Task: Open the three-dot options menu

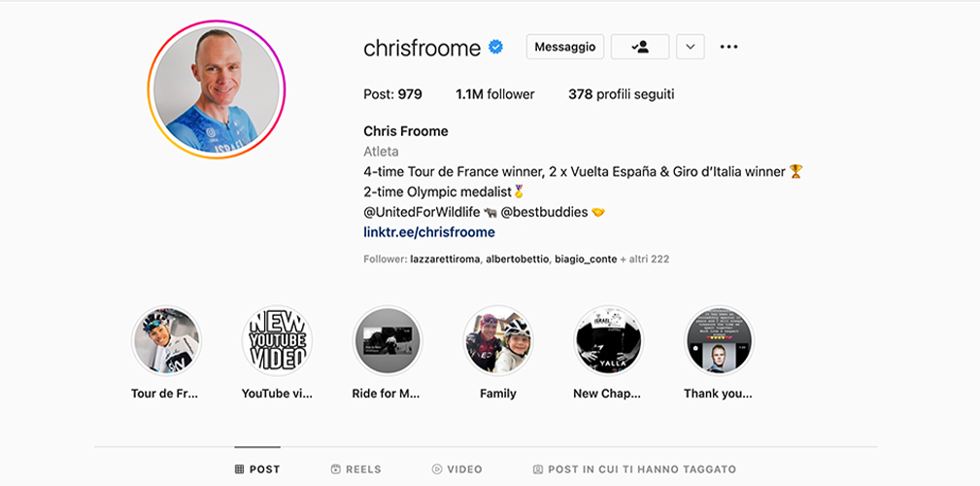Action: [x=728, y=47]
